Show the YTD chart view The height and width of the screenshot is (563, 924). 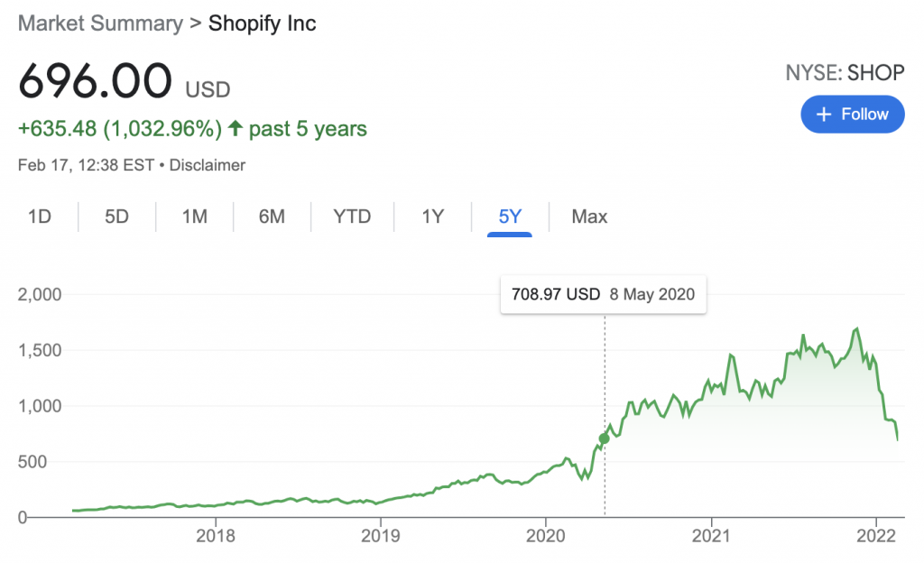click(352, 217)
